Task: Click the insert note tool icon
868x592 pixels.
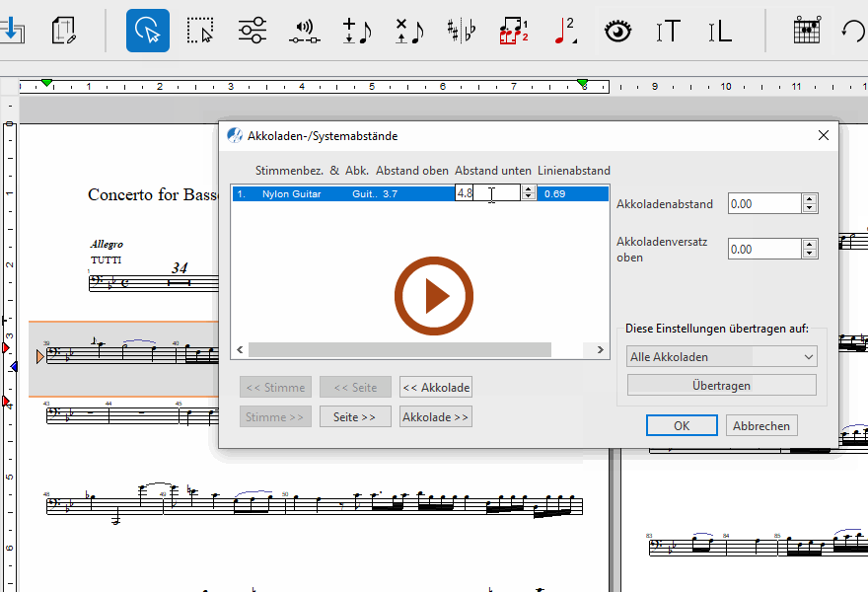Action: pyautogui.click(x=356, y=31)
